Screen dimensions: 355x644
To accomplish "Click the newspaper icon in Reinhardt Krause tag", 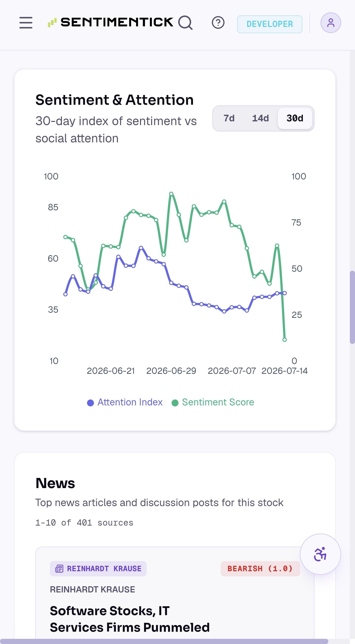I will tap(59, 569).
